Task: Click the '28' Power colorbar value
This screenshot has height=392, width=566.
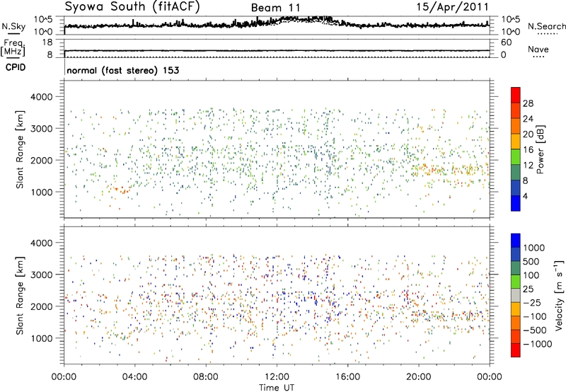Action: click(x=528, y=103)
